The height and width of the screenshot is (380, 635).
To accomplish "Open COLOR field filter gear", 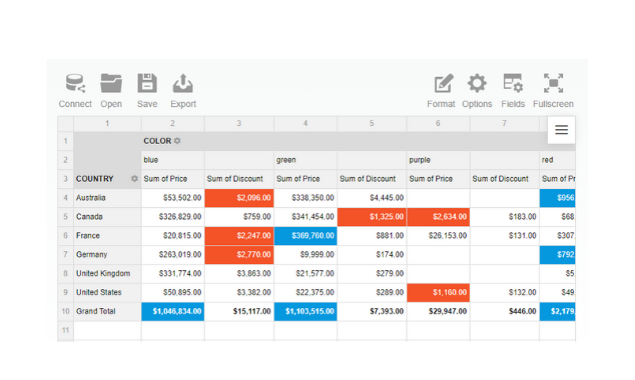I will (x=177, y=141).
